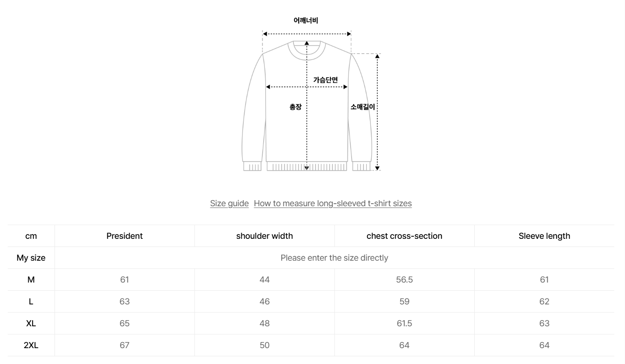Click the My size row label

pos(31,258)
